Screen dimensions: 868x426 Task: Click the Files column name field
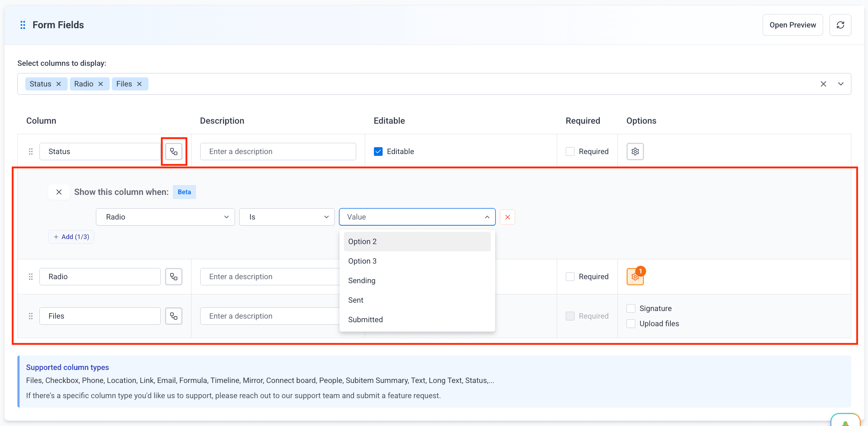tap(100, 316)
